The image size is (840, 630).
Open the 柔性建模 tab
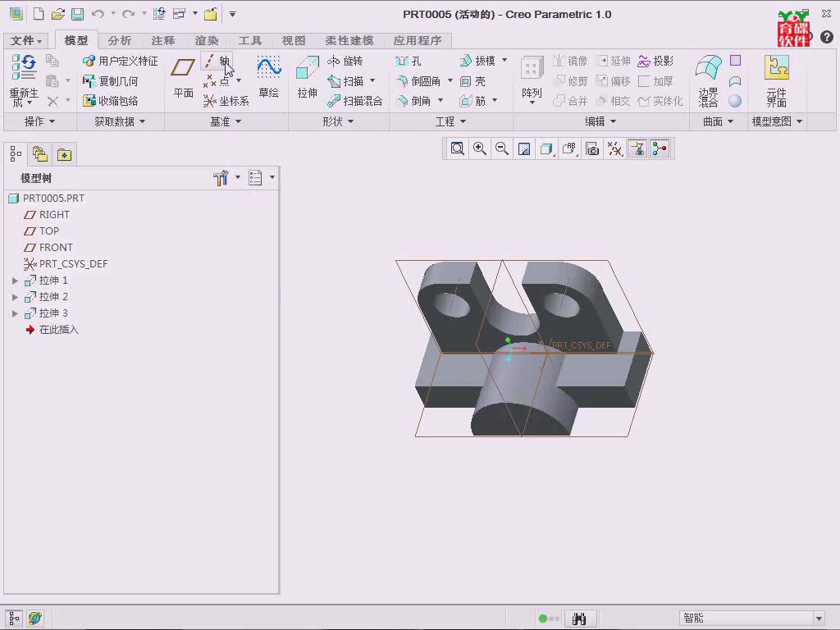pos(349,40)
